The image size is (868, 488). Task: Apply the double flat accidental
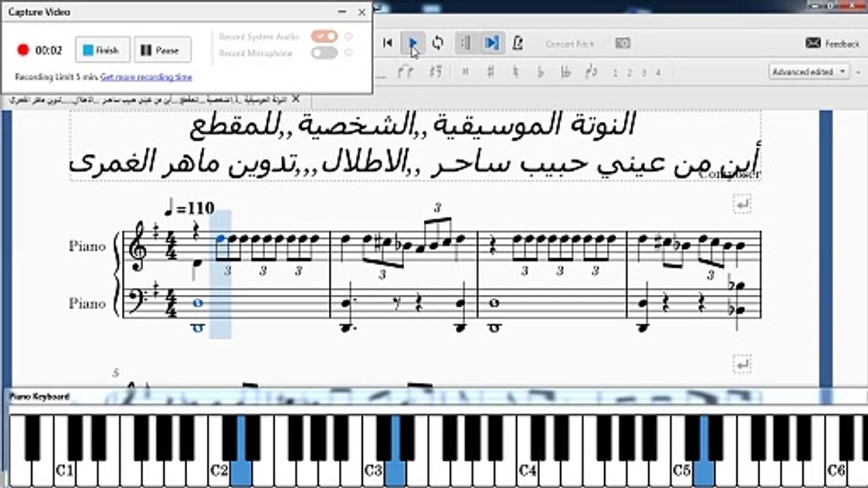[x=566, y=72]
